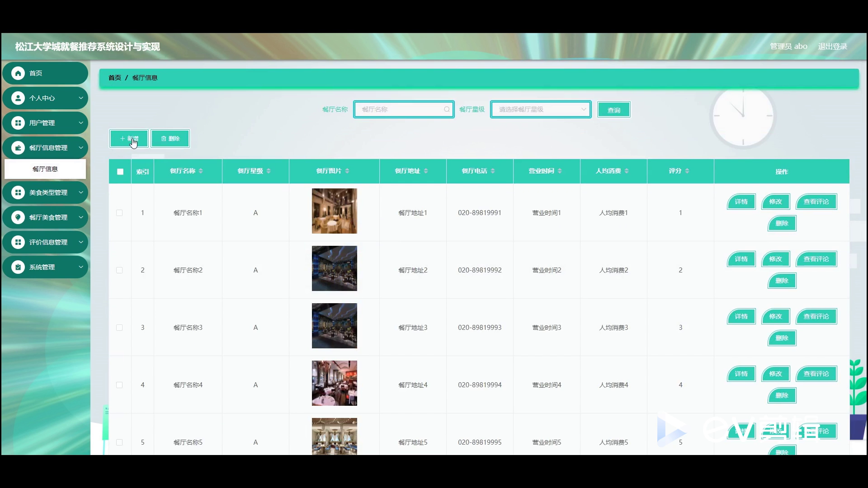Expand the 评价信息管理 menu chevron
Screen dimensions: 868x488
click(x=81, y=242)
